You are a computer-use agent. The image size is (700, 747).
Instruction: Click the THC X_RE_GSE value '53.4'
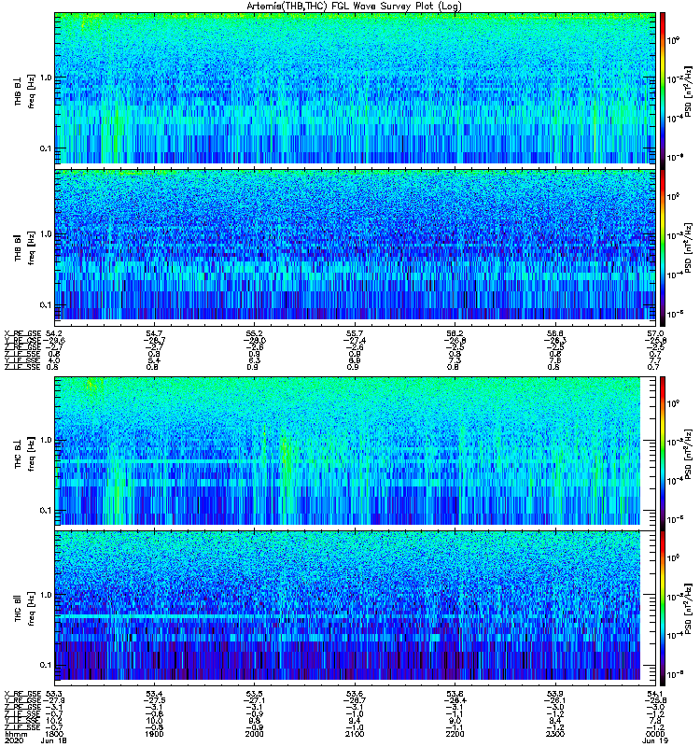coord(154,694)
